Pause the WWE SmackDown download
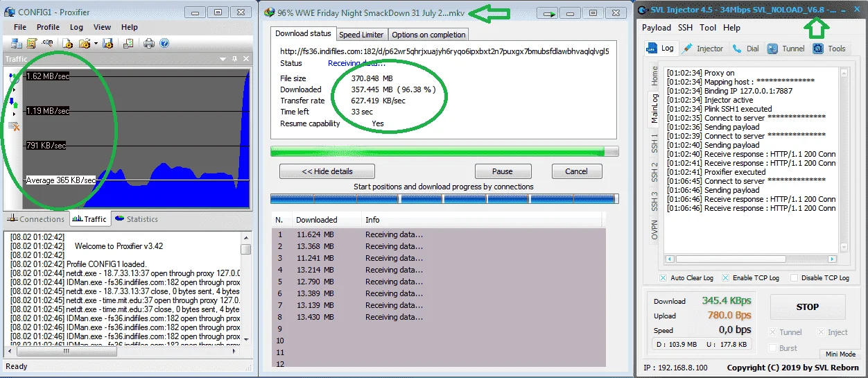Image resolution: width=868 pixels, height=378 pixels. (503, 171)
